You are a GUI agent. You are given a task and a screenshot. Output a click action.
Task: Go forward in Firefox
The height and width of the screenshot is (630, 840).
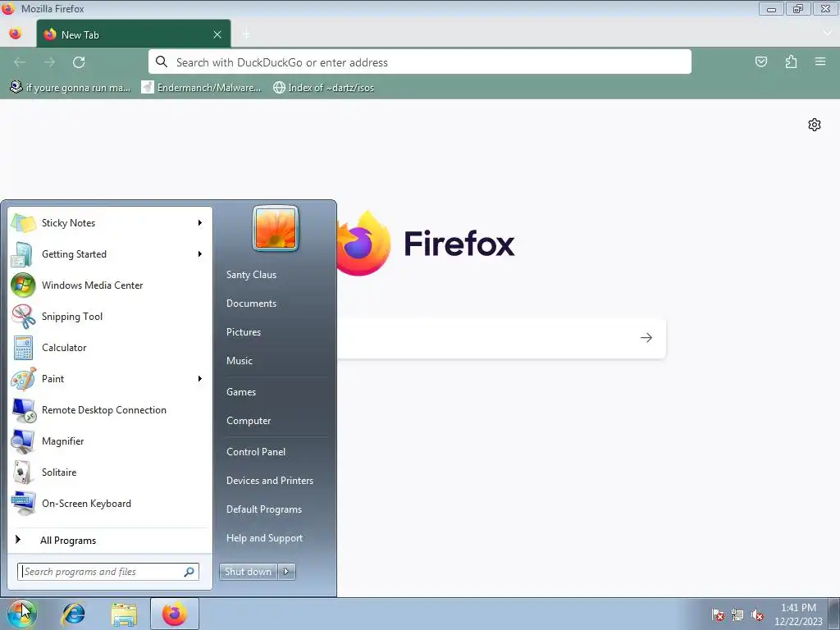click(x=49, y=62)
